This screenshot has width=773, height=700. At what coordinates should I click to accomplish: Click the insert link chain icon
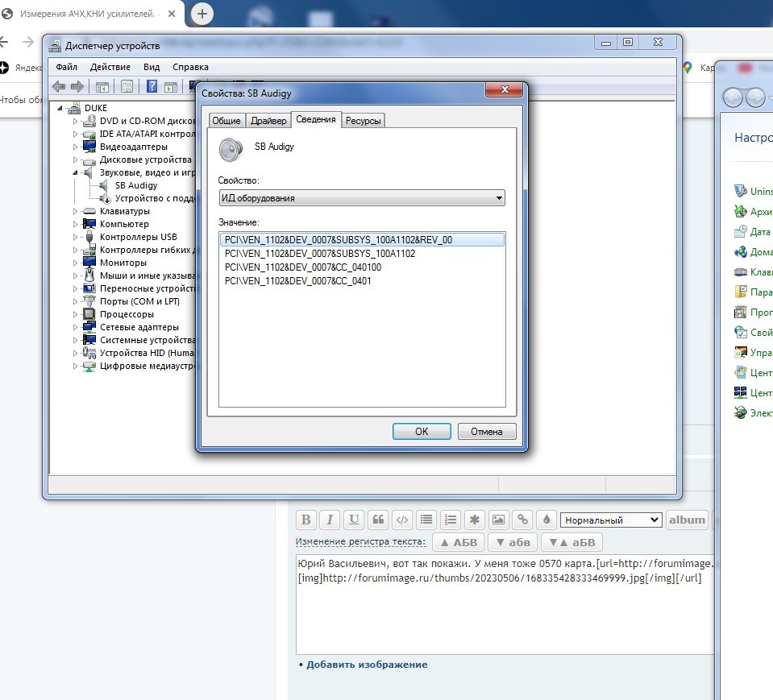523,520
